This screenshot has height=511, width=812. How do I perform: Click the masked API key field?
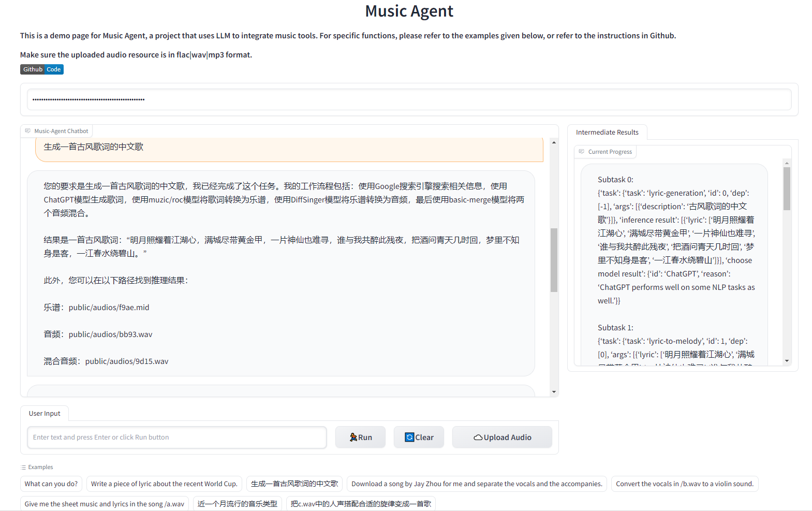409,99
